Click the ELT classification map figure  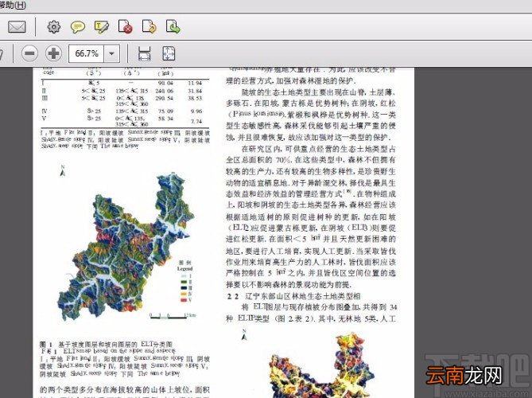point(126,248)
